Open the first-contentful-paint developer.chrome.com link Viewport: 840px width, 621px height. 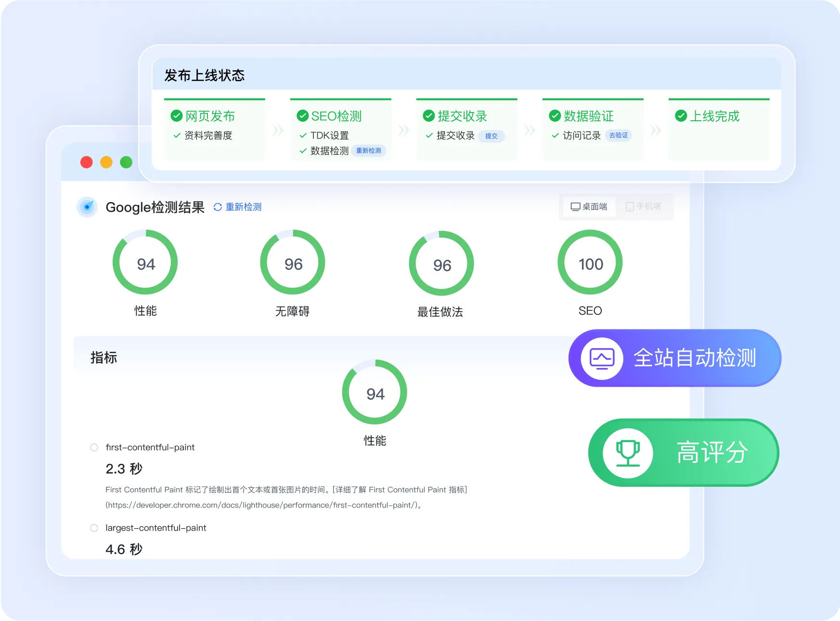point(263,506)
